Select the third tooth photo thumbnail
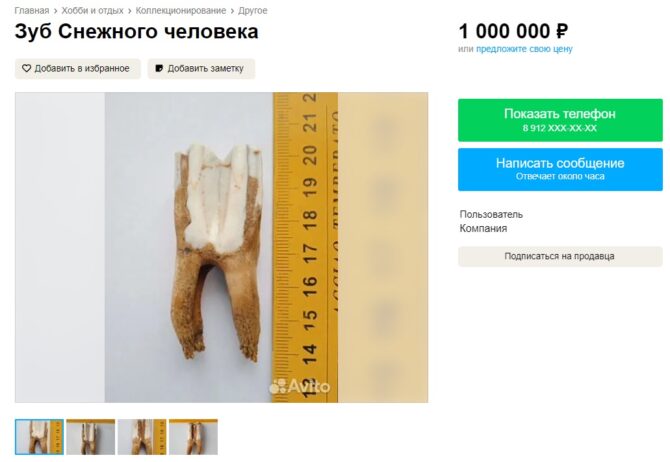This screenshot has width=670, height=462. point(142,437)
